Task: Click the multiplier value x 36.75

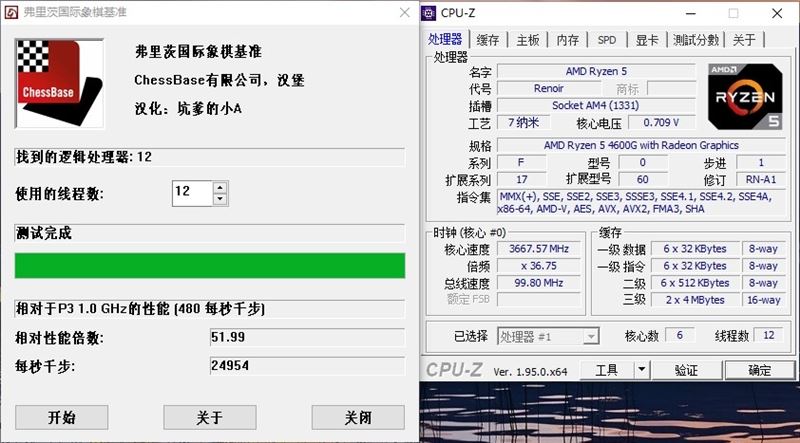Action: coord(539,266)
